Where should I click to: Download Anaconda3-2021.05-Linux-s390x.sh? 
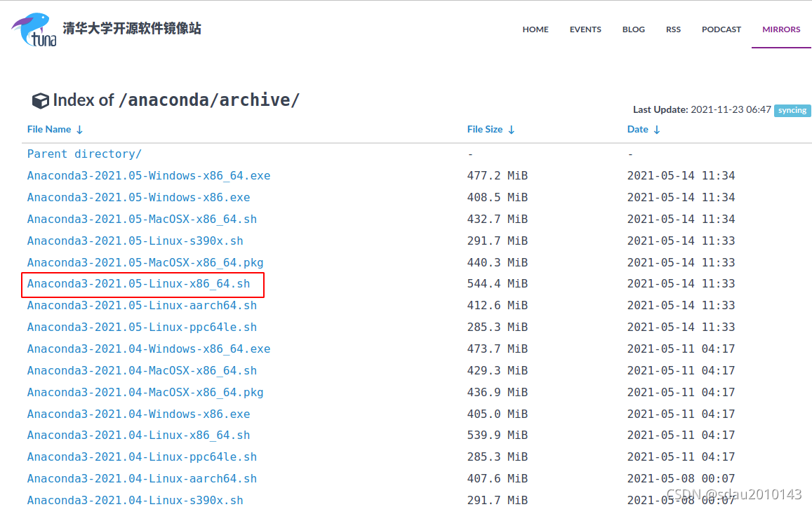pos(135,241)
